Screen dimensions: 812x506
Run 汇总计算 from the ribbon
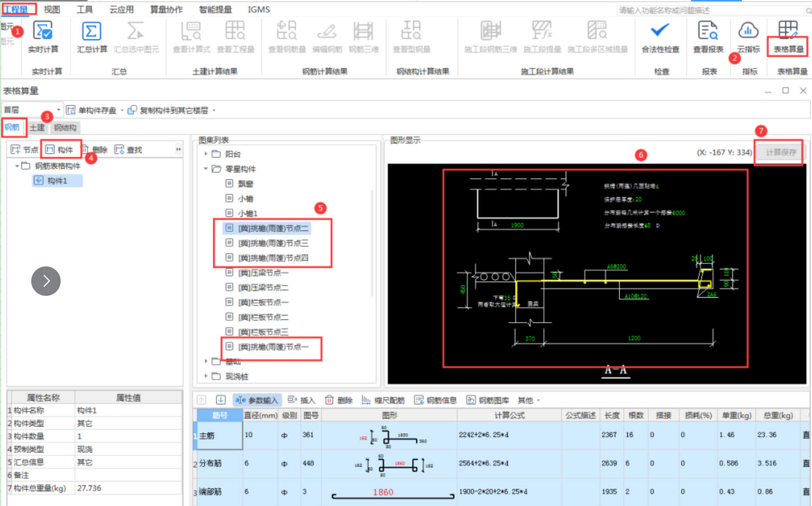(91, 37)
